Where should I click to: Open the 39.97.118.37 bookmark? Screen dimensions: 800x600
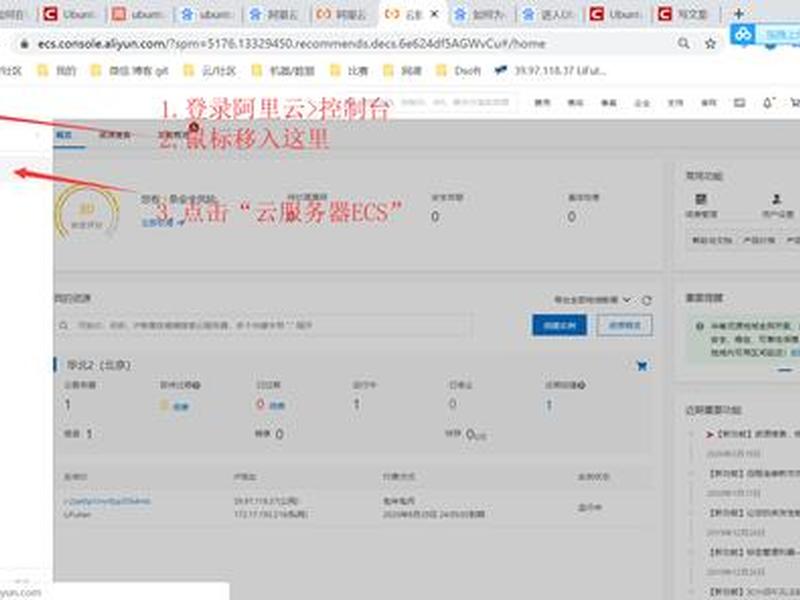click(x=550, y=71)
